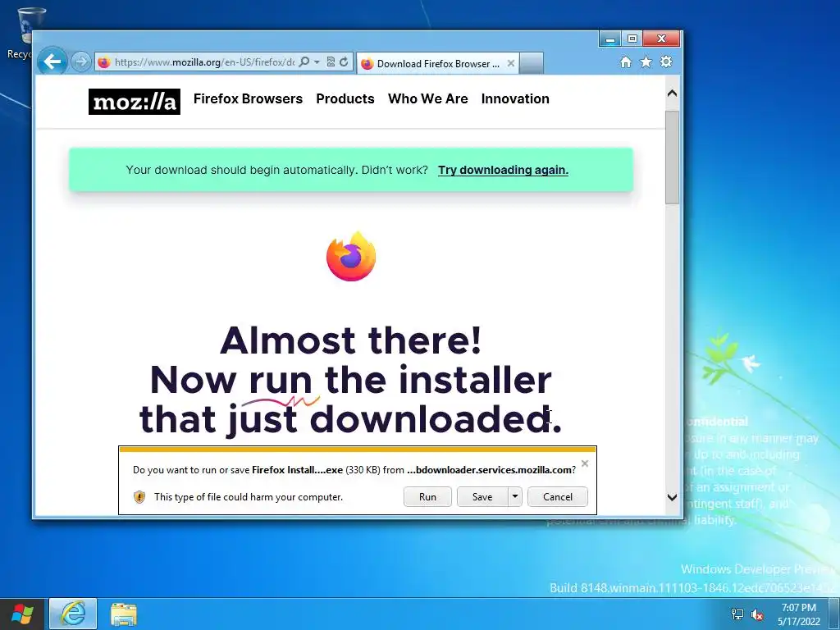Click the Show desktop strip on taskbar
Viewport: 840px width, 630px height.
(x=836, y=614)
